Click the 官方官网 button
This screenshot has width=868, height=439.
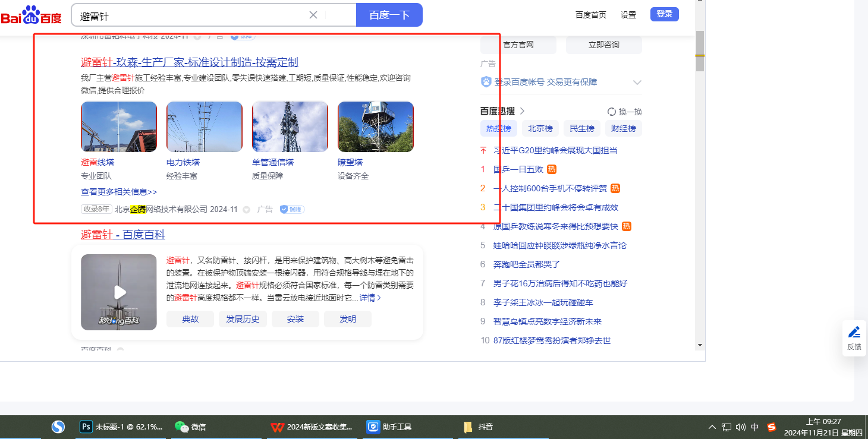[518, 45]
